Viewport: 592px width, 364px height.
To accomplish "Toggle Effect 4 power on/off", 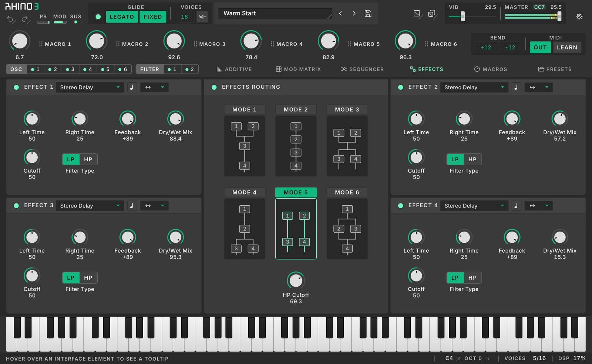I will coord(400,206).
